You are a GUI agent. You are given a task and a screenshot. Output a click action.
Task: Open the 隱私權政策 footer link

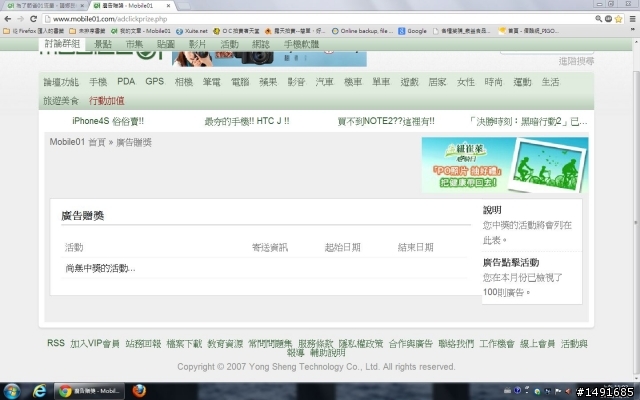361,344
